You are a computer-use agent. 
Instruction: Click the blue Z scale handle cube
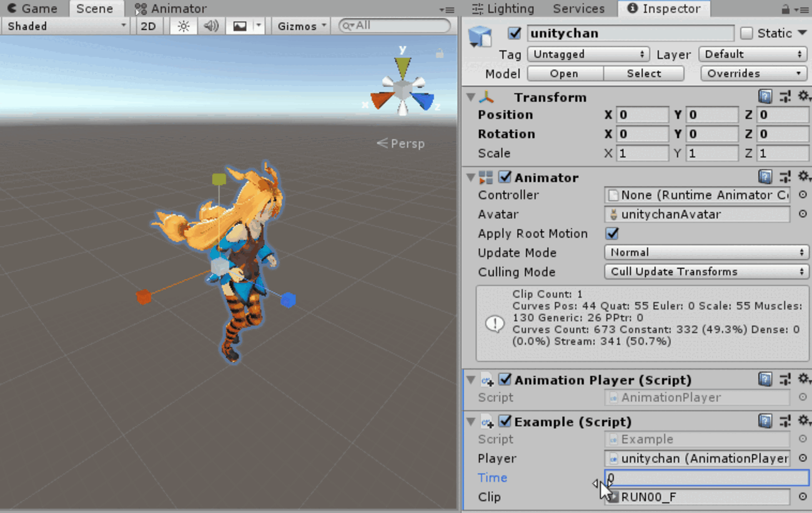click(x=288, y=300)
